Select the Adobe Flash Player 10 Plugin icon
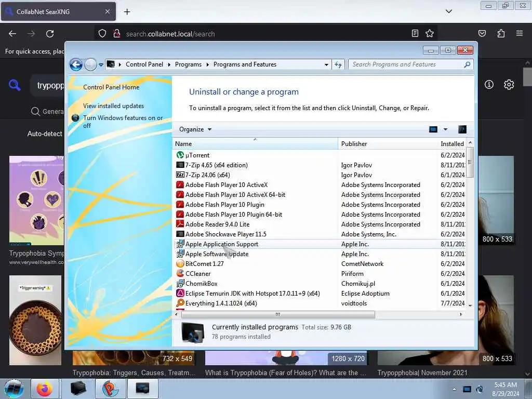Viewport: 532px width, 399px height. tap(180, 204)
